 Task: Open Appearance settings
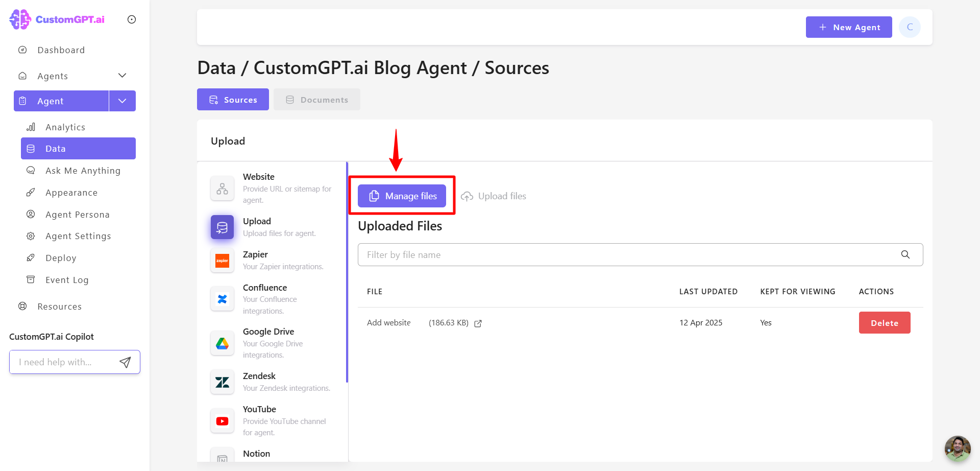pyautogui.click(x=71, y=193)
